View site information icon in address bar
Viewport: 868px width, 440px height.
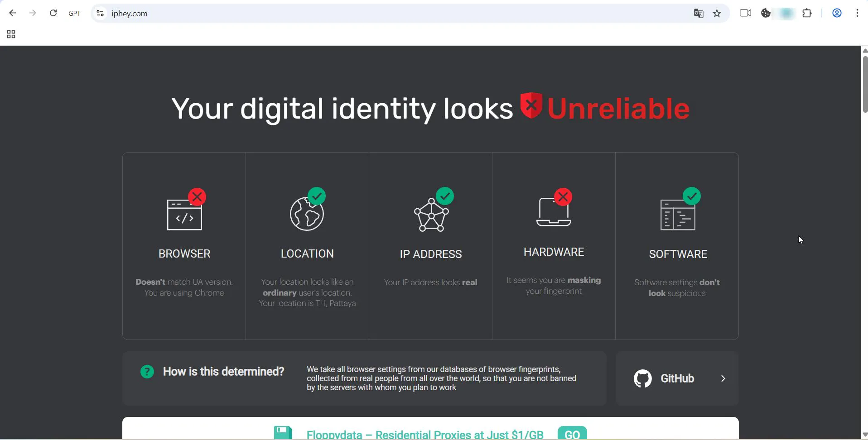pos(101,14)
